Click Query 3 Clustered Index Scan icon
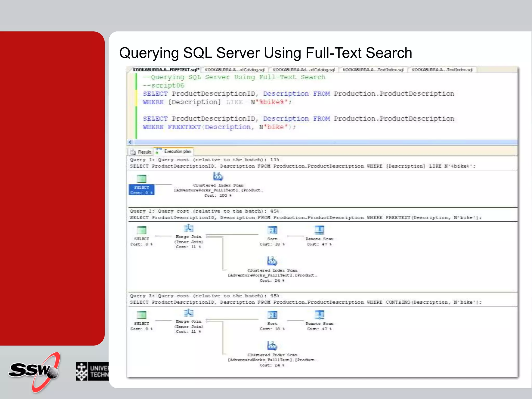532x399 pixels. pyautogui.click(x=272, y=346)
